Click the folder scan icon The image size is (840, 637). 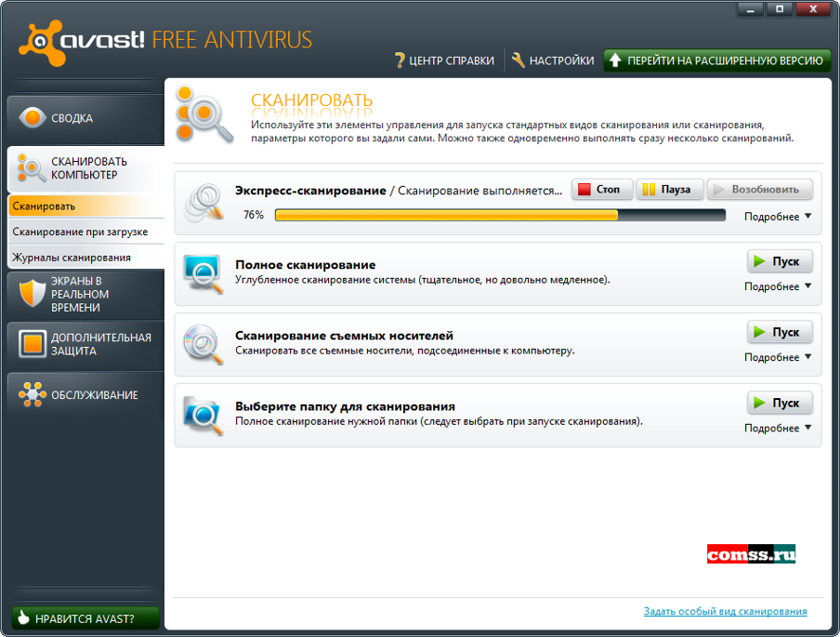(203, 416)
